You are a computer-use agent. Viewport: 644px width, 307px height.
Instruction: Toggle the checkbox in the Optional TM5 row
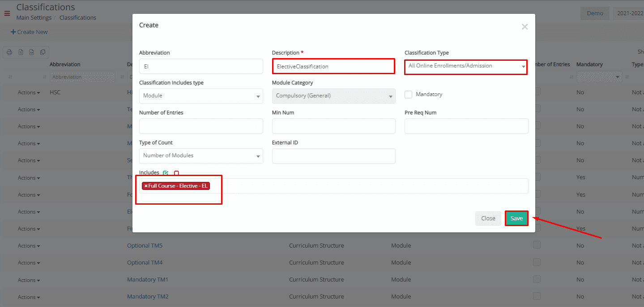[x=537, y=245]
